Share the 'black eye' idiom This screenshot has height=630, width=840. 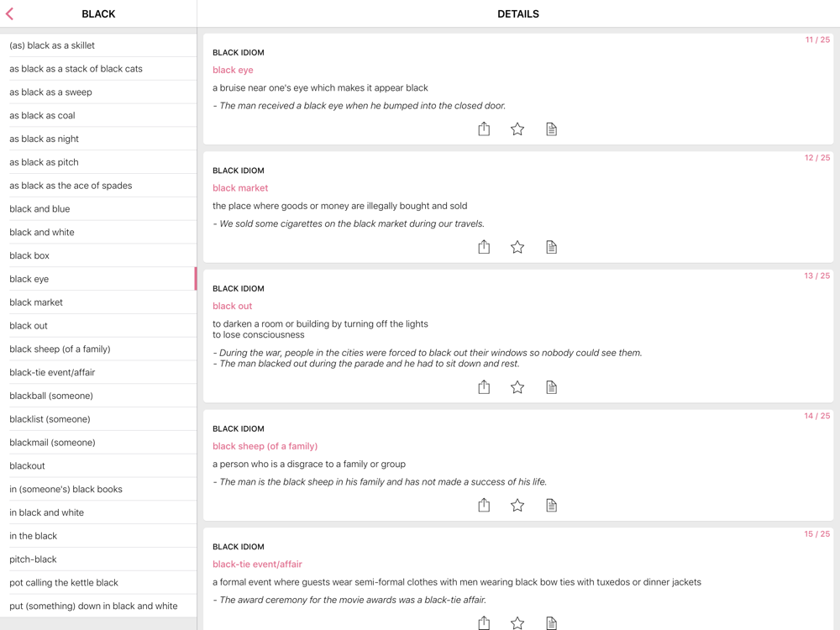click(x=484, y=129)
